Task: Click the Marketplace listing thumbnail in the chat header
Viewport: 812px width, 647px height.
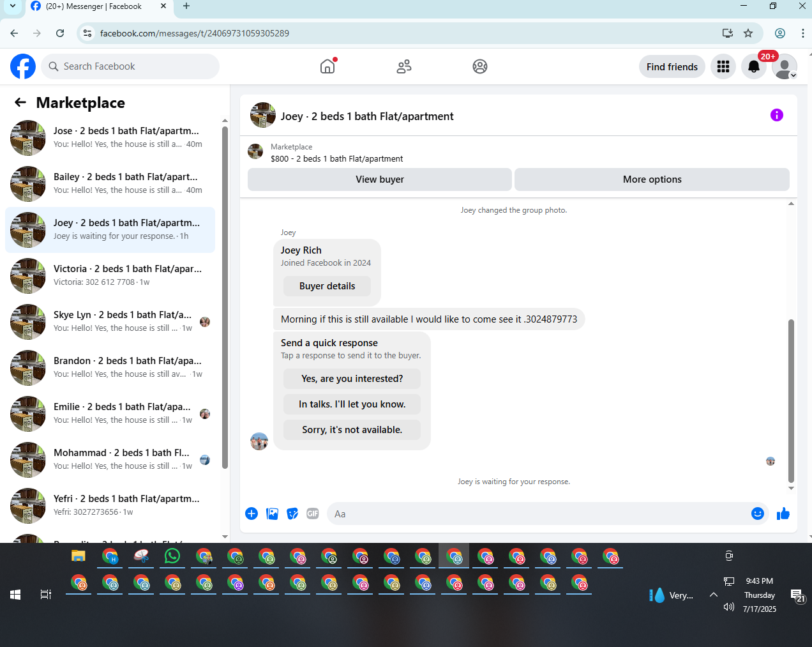Action: pos(255,152)
